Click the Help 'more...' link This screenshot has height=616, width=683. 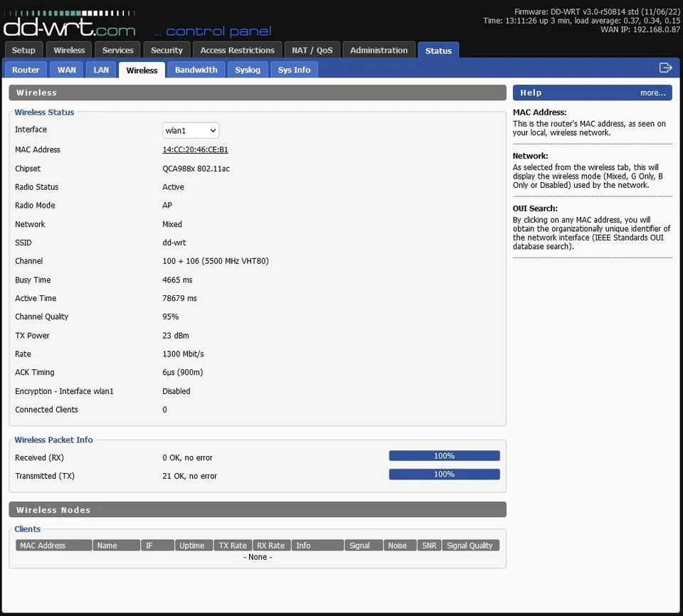[652, 92]
